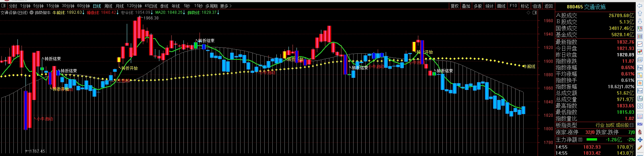Open the f(x) formula icon

640,99
